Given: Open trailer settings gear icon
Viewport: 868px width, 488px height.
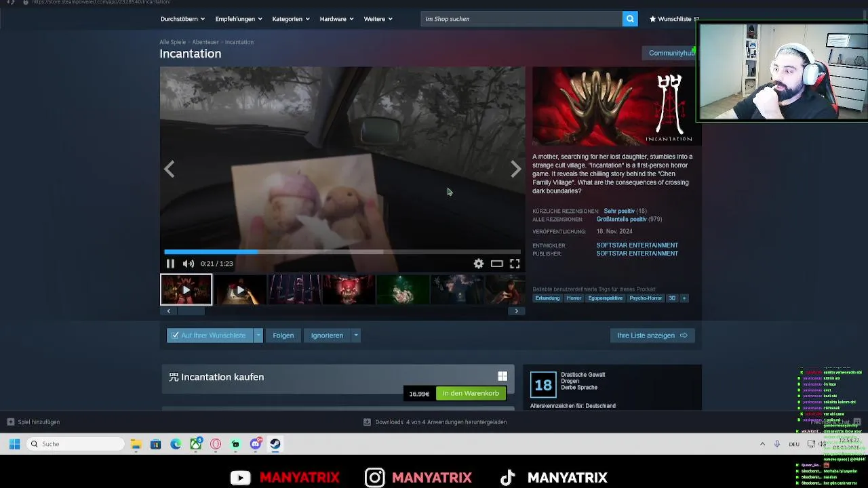Looking at the screenshot, I should pos(479,264).
